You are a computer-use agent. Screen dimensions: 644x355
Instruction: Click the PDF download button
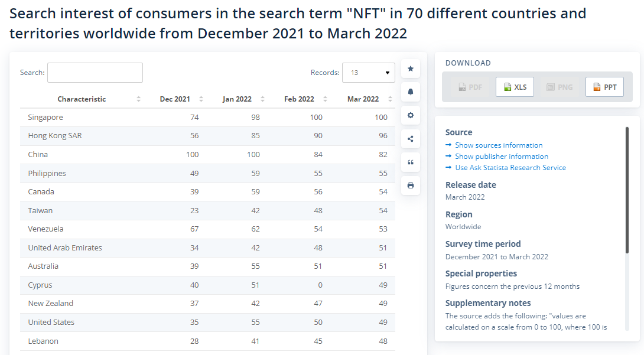tap(470, 87)
